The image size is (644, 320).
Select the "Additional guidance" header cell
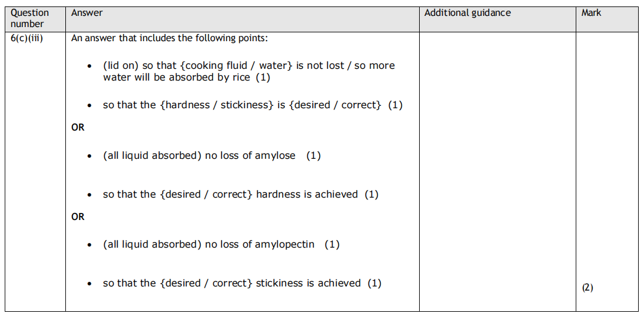(467, 12)
